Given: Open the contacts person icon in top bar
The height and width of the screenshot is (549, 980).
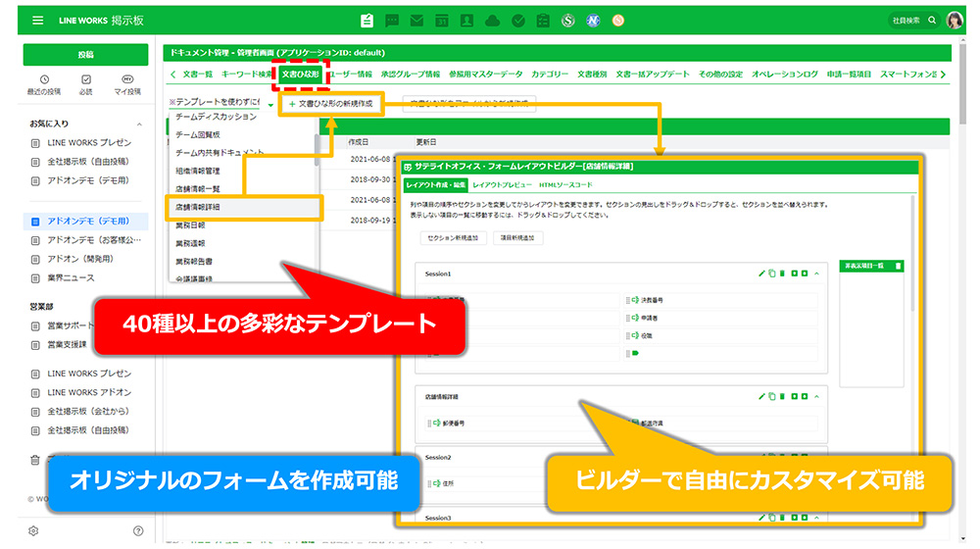Looking at the screenshot, I should point(466,21).
